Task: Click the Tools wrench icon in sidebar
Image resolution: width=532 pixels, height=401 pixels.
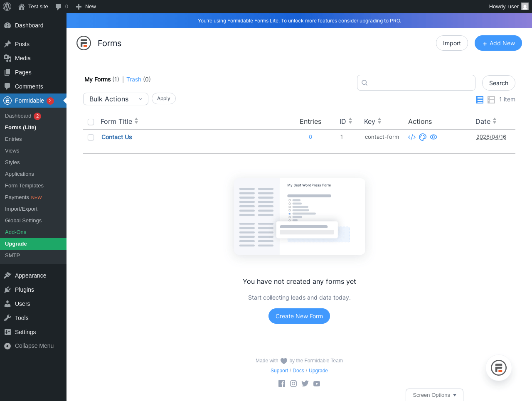Action: [x=7, y=318]
